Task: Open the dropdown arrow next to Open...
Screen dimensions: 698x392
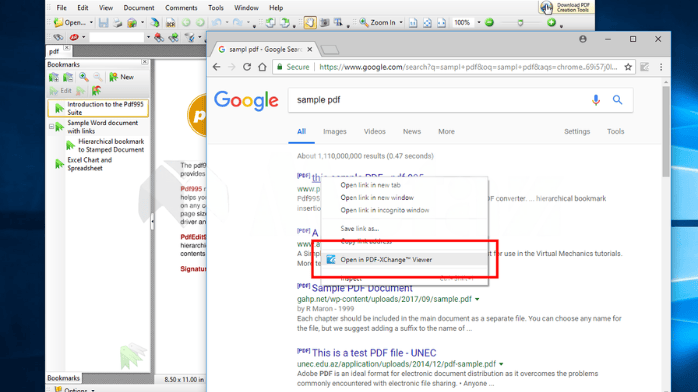Action: 91,23
